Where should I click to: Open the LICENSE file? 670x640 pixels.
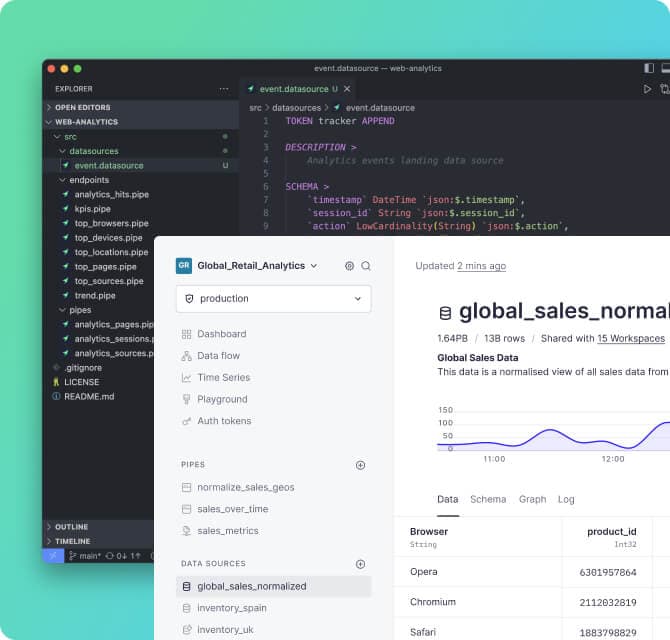tap(81, 382)
